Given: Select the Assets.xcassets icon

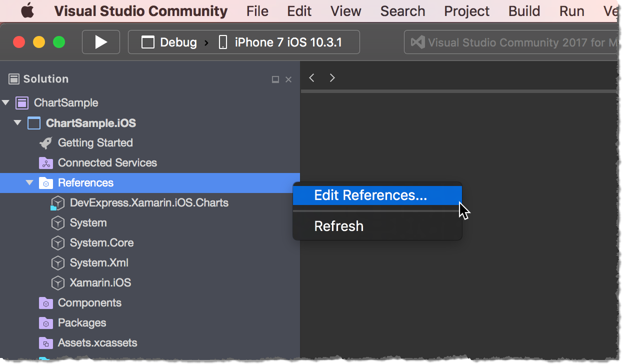Looking at the screenshot, I should click(x=45, y=342).
